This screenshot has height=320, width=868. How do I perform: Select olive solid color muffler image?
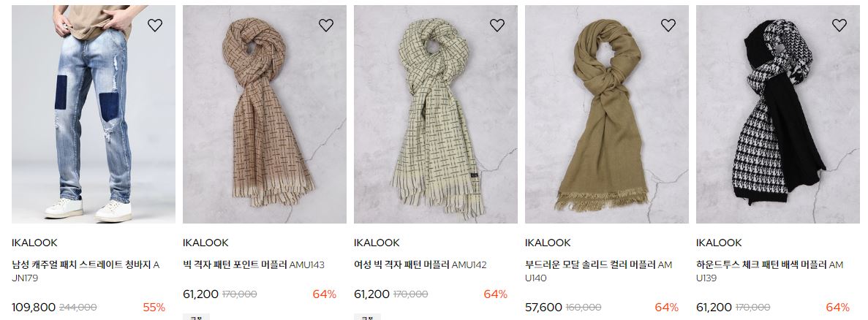coord(607,115)
